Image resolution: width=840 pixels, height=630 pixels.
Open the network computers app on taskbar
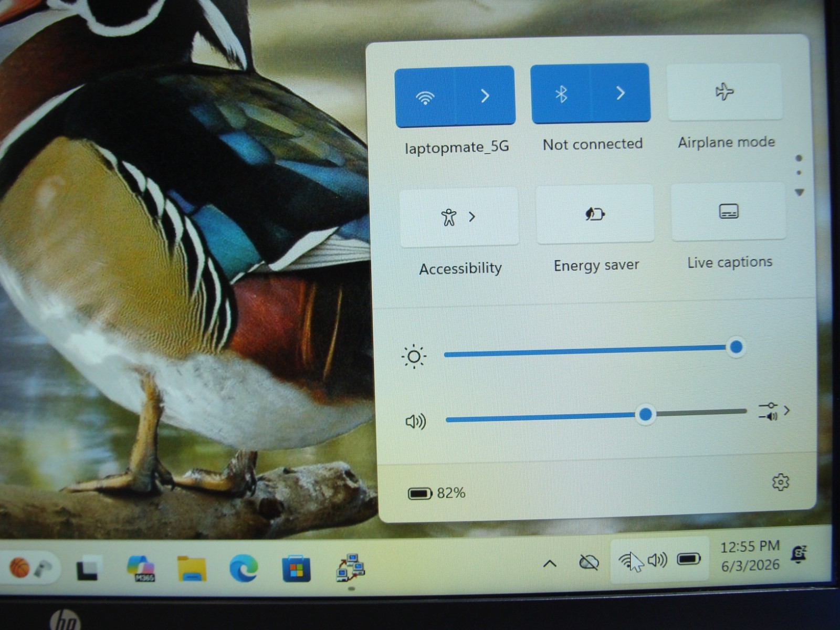coord(351,568)
